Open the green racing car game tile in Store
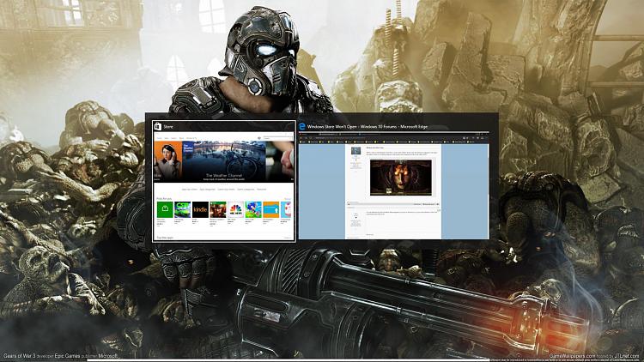The width and height of the screenshot is (644, 362). tap(182, 209)
